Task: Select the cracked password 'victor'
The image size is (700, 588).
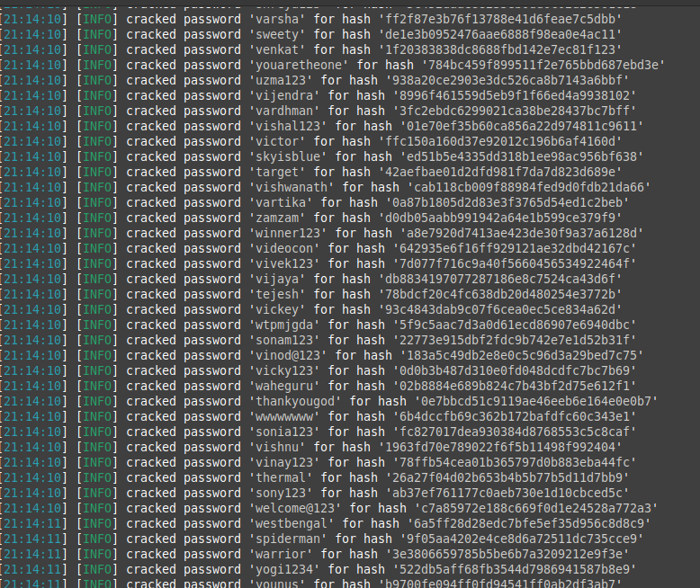Action: [x=277, y=141]
